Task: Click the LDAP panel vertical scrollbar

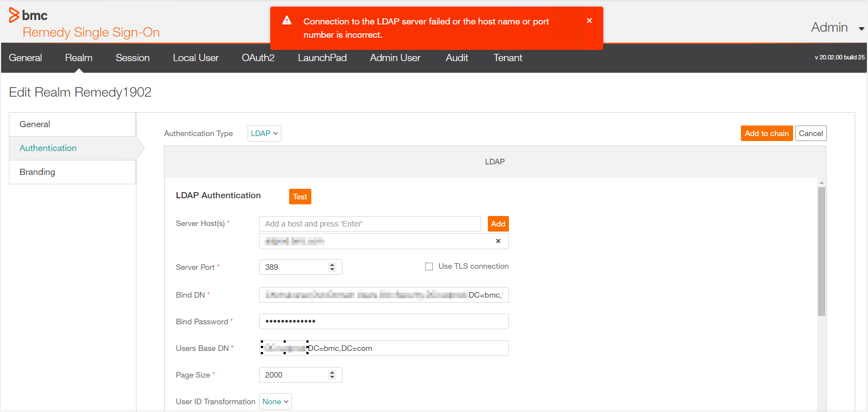Action: point(822,252)
